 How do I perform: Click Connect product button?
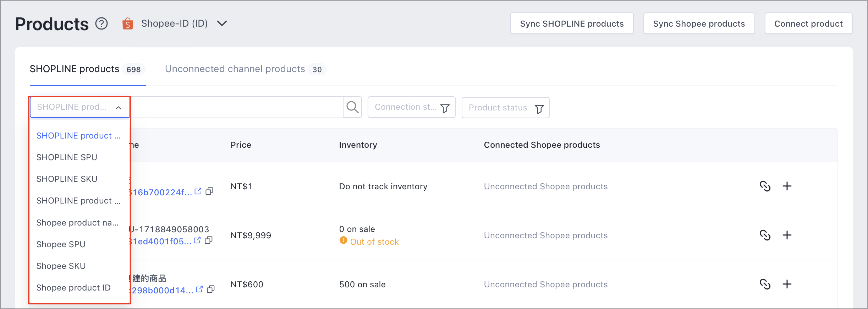coord(808,23)
